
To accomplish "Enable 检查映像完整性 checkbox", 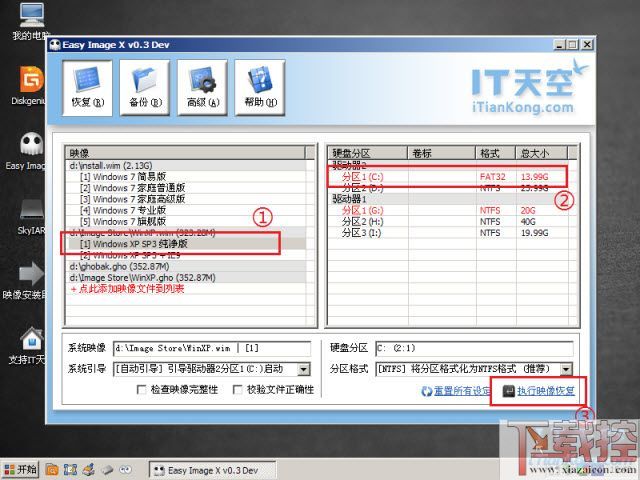I will coord(141,390).
